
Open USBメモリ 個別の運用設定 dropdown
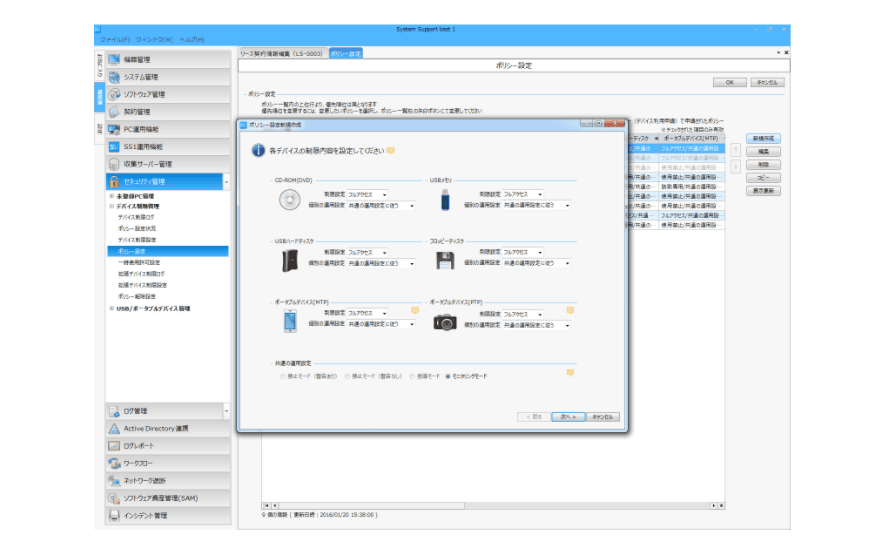[537, 205]
